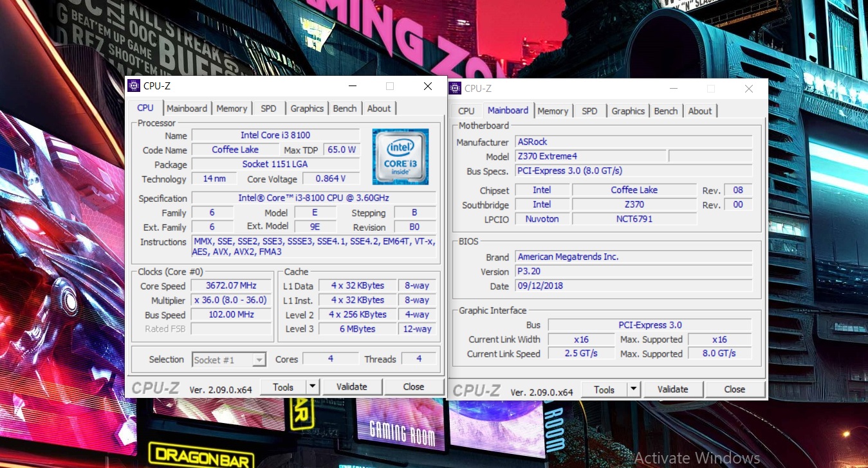Click the Core Speed value "3672.07 MHz"
868x468 pixels.
232,285
